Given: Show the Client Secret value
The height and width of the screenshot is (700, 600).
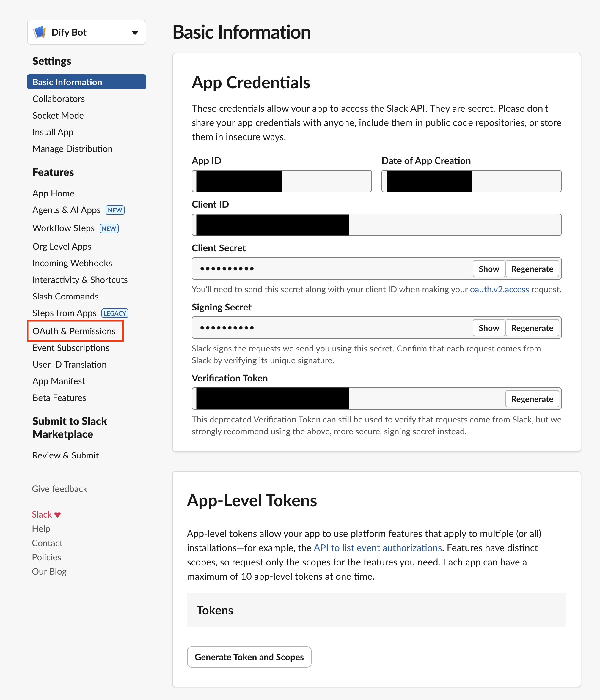Looking at the screenshot, I should 489,269.
